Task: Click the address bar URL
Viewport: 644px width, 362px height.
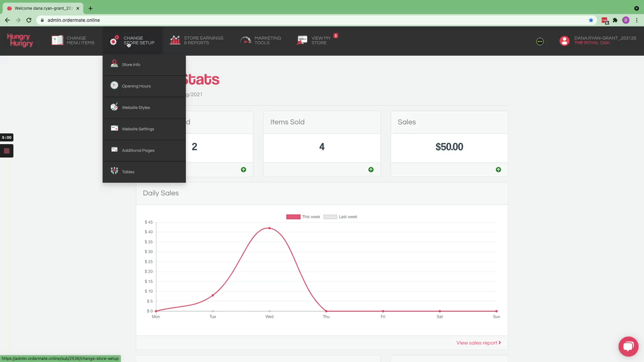Action: pyautogui.click(x=74, y=20)
